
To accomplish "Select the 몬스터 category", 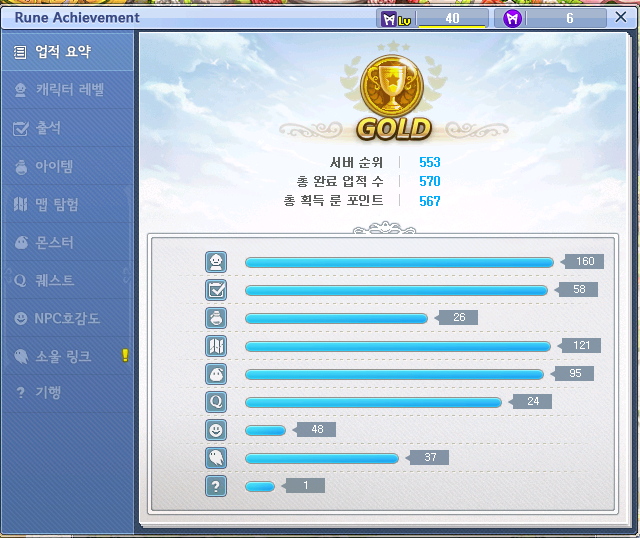I will pyautogui.click(x=67, y=242).
